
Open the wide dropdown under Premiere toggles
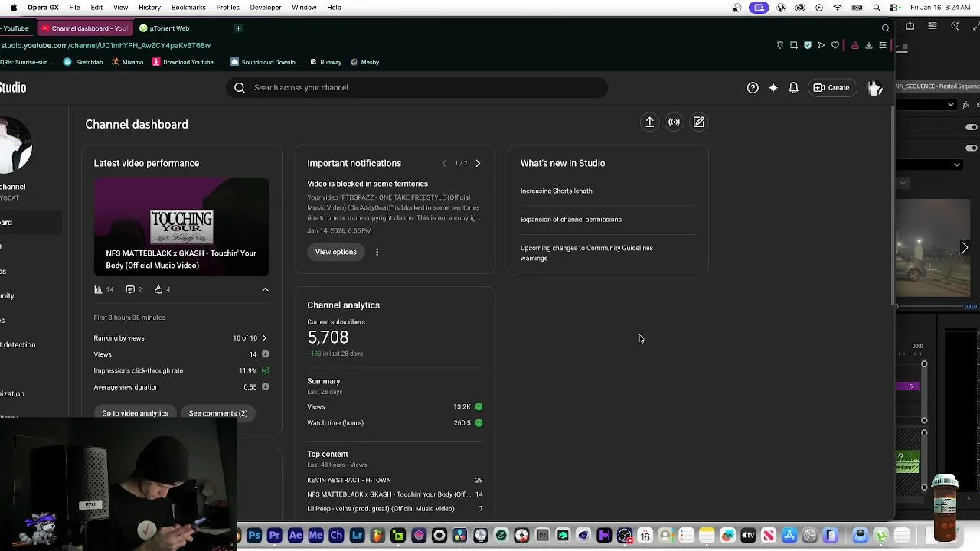tap(929, 164)
